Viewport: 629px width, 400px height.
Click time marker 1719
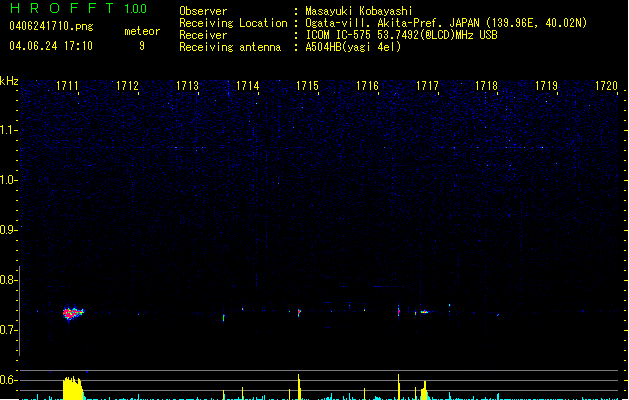[547, 86]
